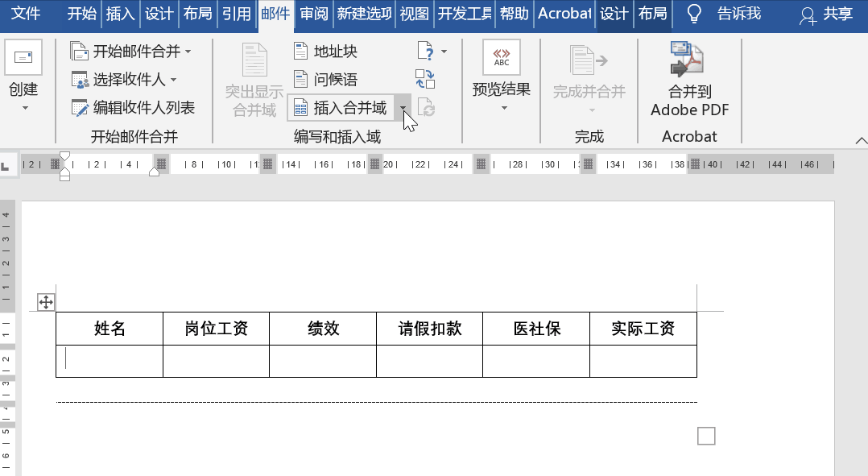The image size is (868, 476).
Task: Click the lightbulb 告诉我 icon
Action: point(694,14)
